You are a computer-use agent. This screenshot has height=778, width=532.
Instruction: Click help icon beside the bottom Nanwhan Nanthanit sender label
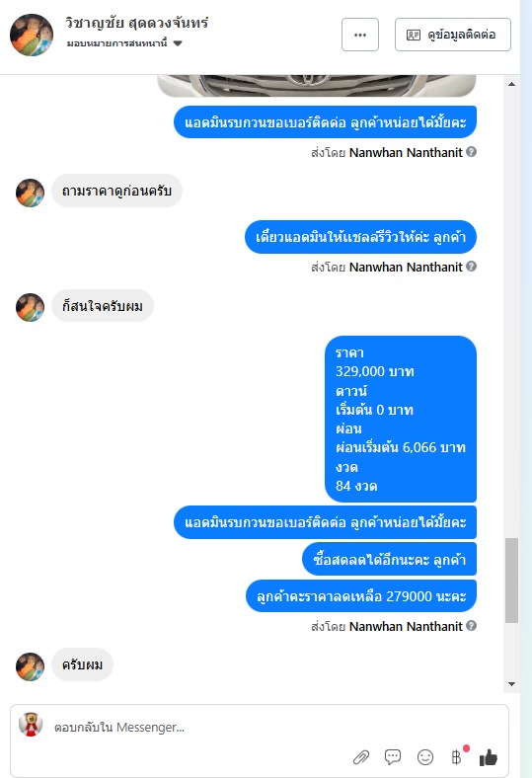472,626
